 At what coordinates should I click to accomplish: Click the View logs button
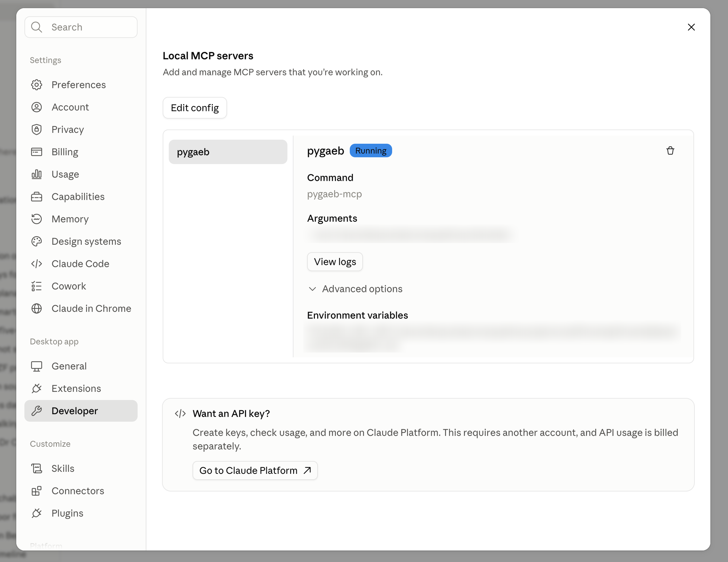(335, 262)
